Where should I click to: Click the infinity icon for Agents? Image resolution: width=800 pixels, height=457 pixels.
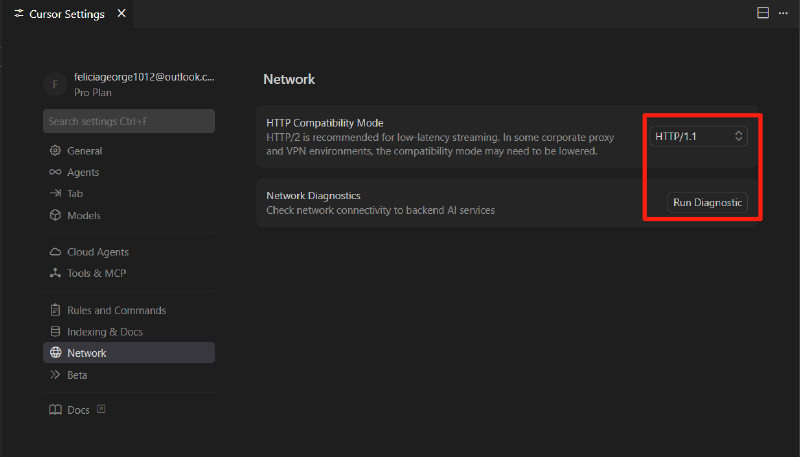coord(55,172)
